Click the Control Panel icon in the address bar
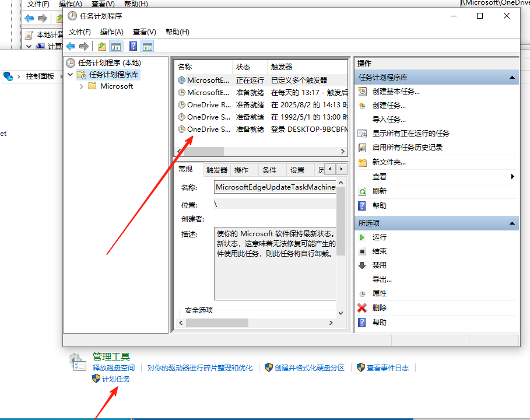Image resolution: width=530 pixels, height=420 pixels. coord(8,76)
